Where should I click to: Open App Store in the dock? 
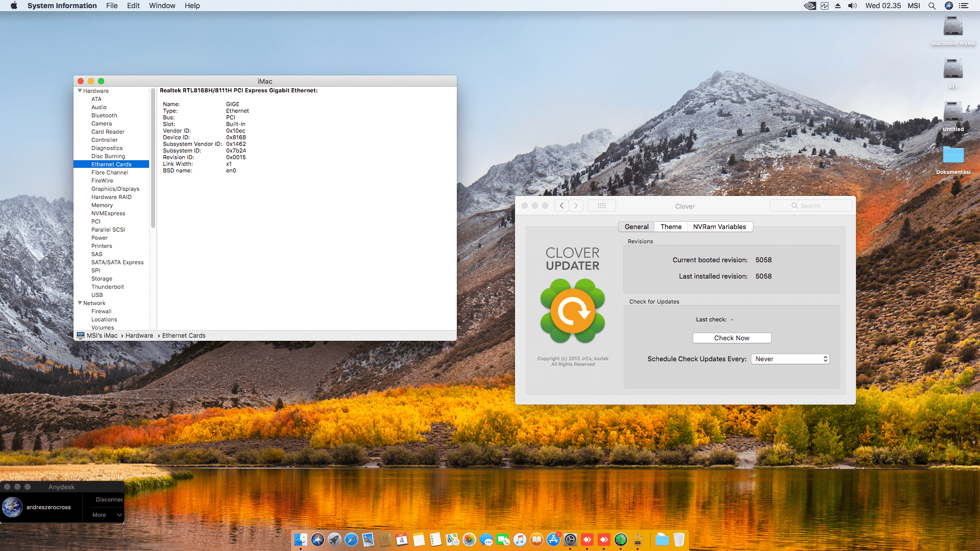pyautogui.click(x=553, y=539)
